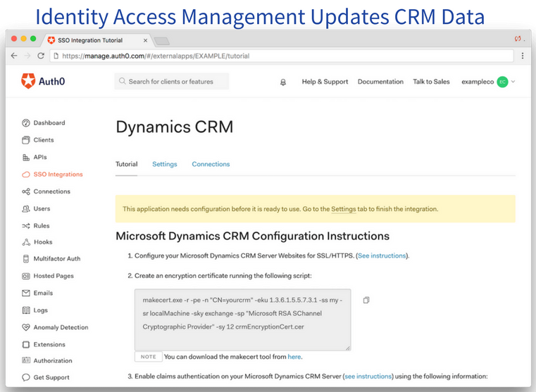Focus the 'Search for clients or features' field
This screenshot has height=392, width=536.
coord(172,81)
